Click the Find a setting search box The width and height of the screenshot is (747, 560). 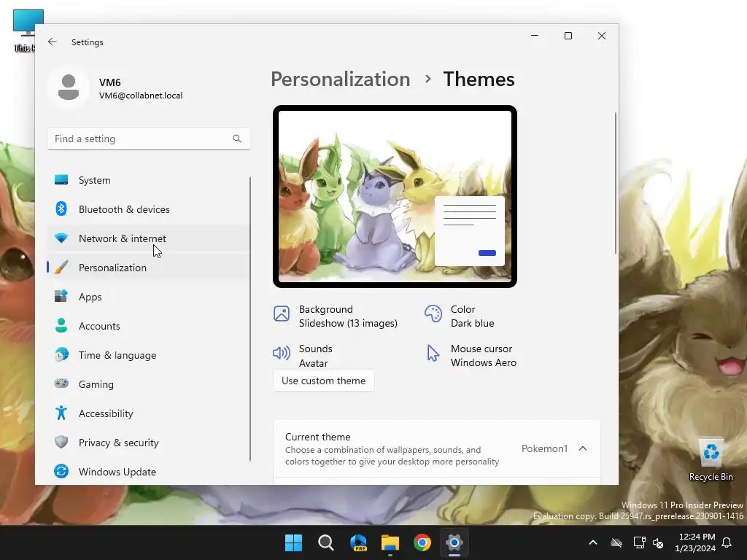[149, 139]
